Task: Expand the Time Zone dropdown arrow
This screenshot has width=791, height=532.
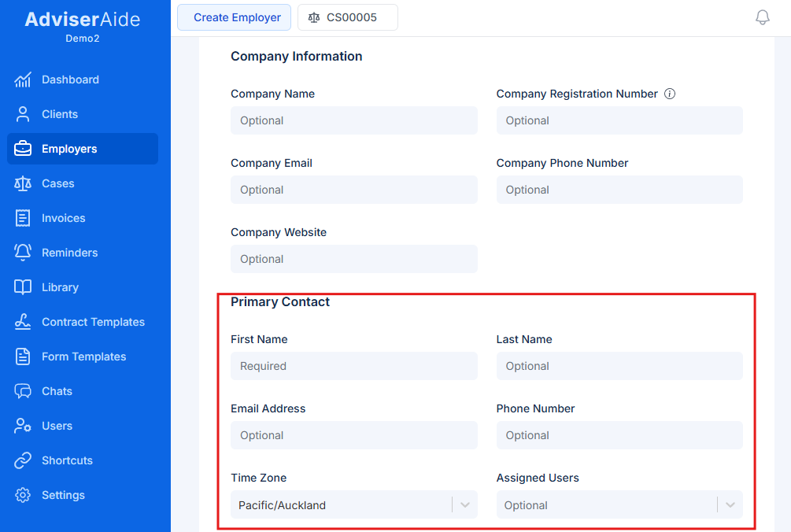Action: click(x=465, y=504)
